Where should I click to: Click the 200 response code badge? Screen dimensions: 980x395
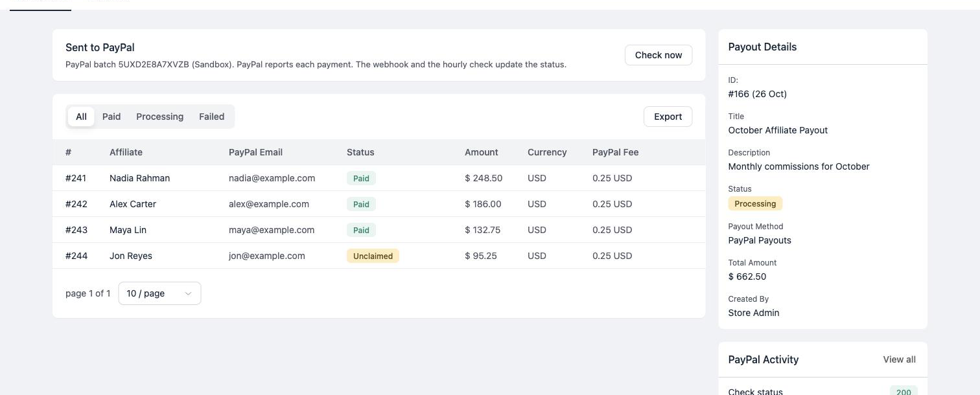pyautogui.click(x=904, y=391)
